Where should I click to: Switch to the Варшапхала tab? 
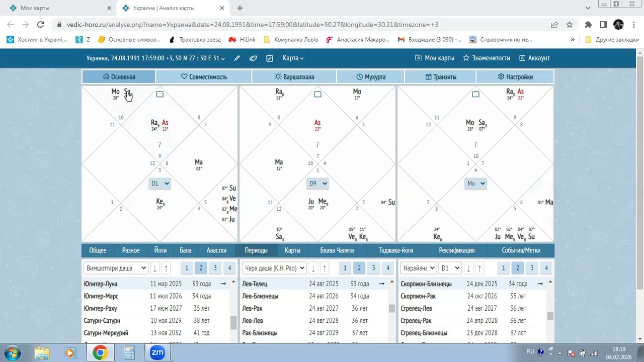[x=294, y=77]
